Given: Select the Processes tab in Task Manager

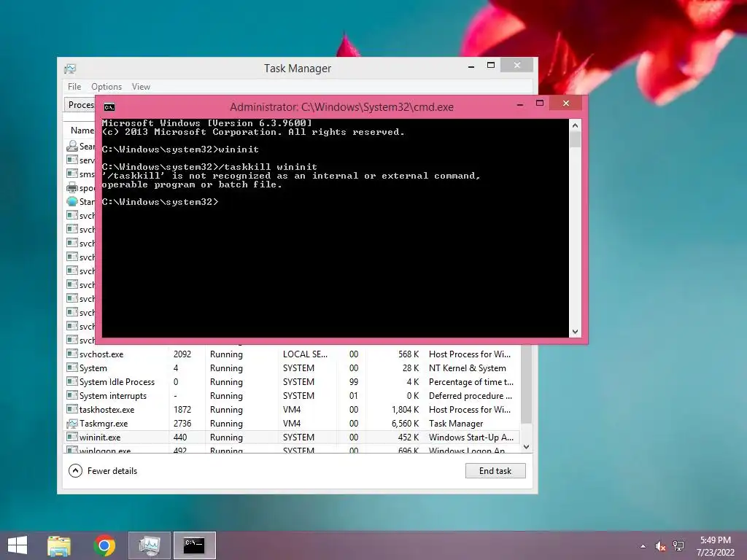Looking at the screenshot, I should (x=80, y=105).
